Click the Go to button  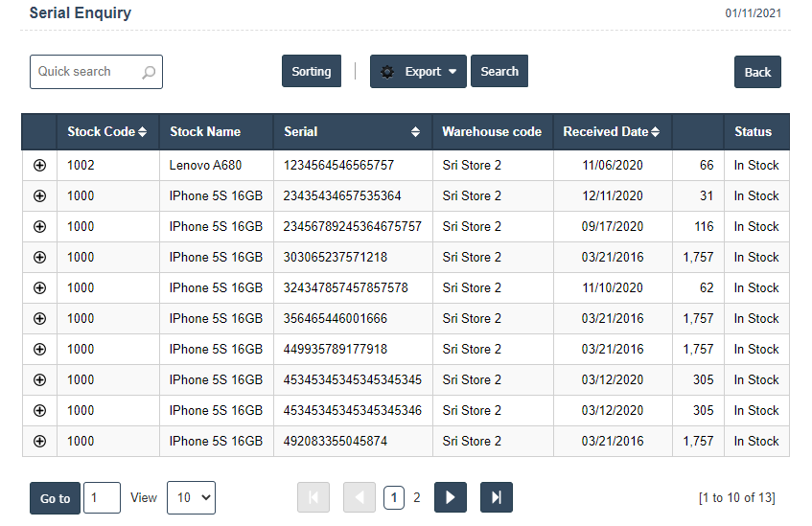pyautogui.click(x=55, y=498)
